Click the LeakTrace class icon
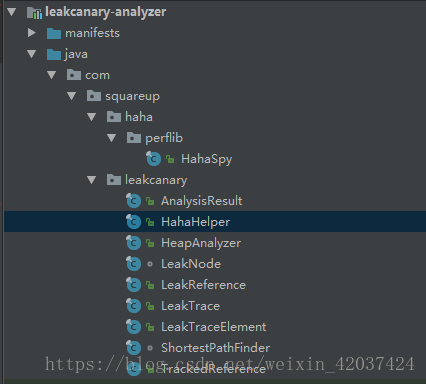 coord(133,306)
